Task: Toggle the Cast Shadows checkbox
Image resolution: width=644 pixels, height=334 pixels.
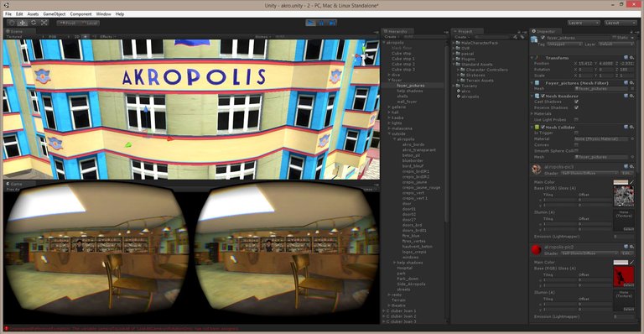Action: click(x=576, y=102)
